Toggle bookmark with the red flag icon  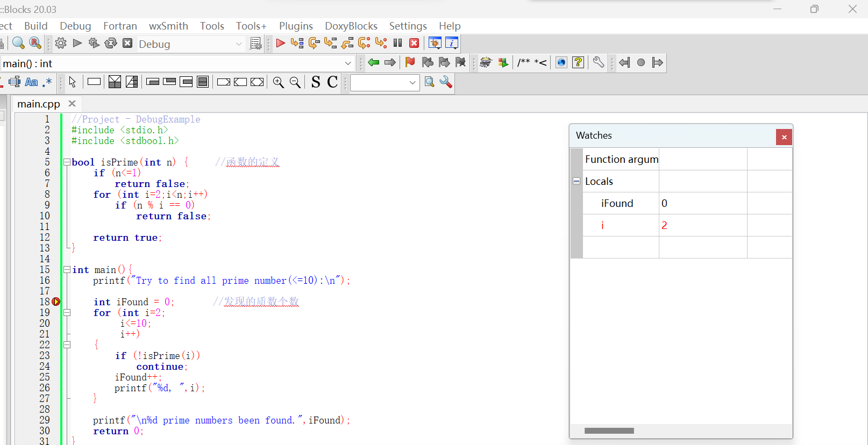(410, 62)
